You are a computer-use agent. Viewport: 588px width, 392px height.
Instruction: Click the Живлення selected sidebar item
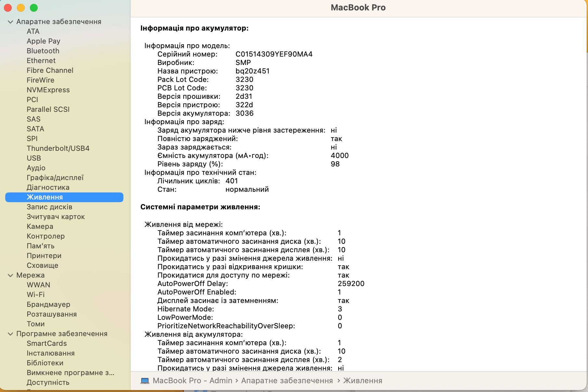click(x=64, y=197)
